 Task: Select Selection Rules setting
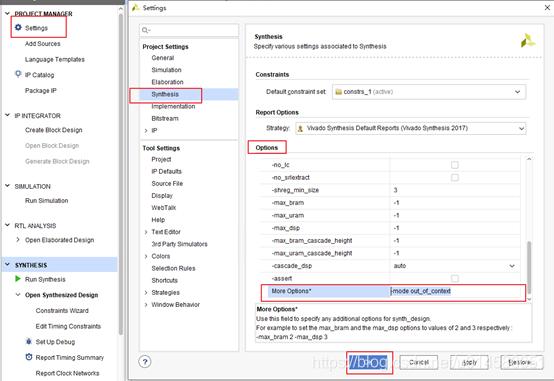173,268
